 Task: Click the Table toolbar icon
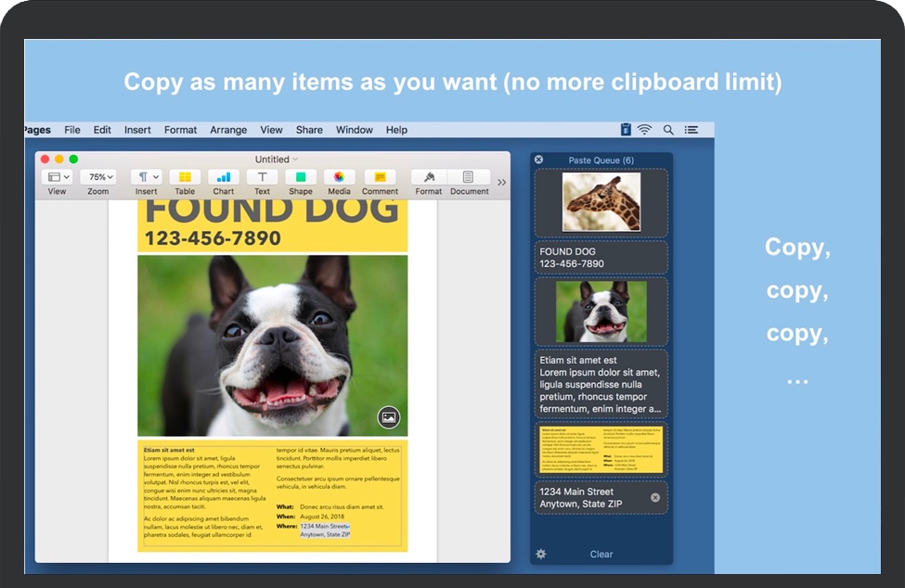[185, 177]
